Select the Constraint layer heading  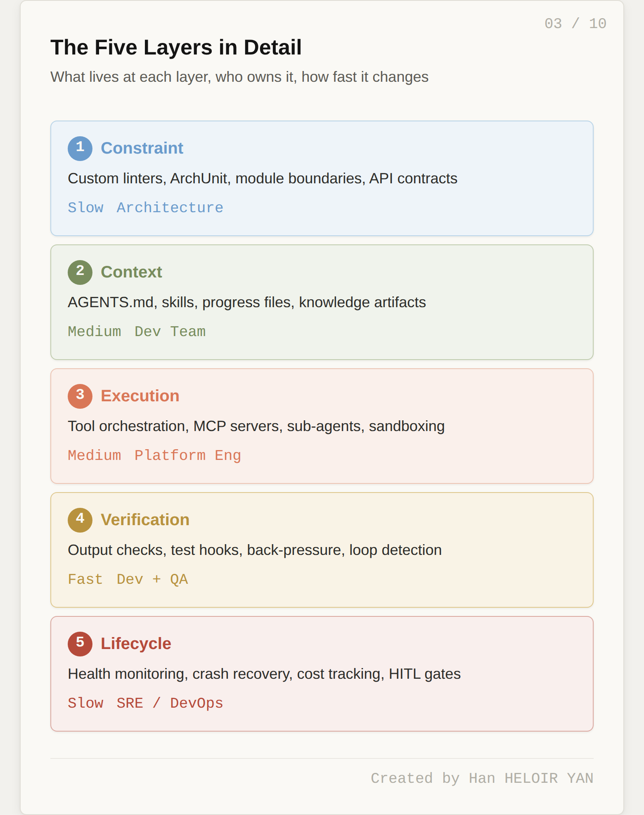click(x=142, y=148)
